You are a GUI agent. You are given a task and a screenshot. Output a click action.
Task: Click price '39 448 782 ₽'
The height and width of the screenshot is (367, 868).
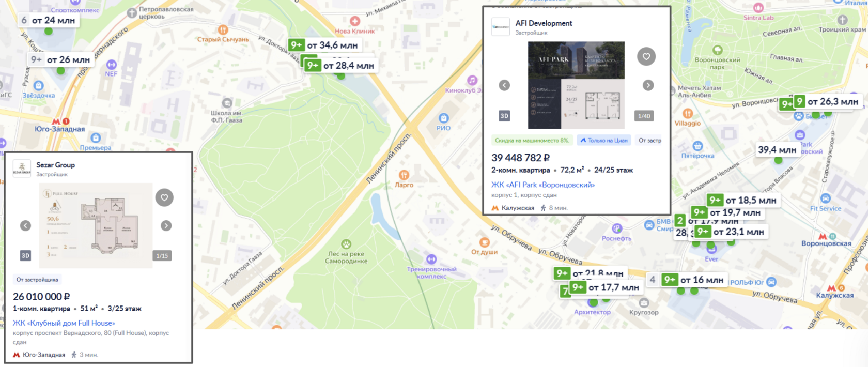coord(520,158)
